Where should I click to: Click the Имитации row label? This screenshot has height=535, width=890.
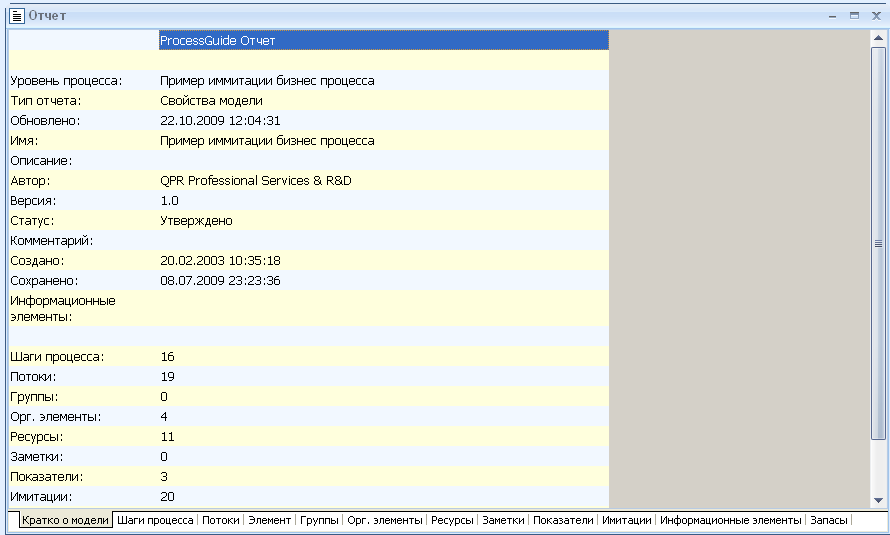[x=41, y=497]
